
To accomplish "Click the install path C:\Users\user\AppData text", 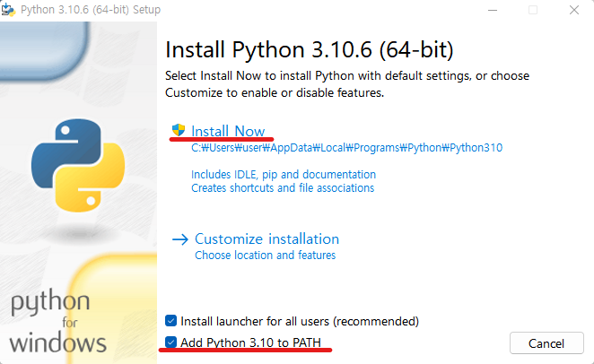I will (346, 148).
